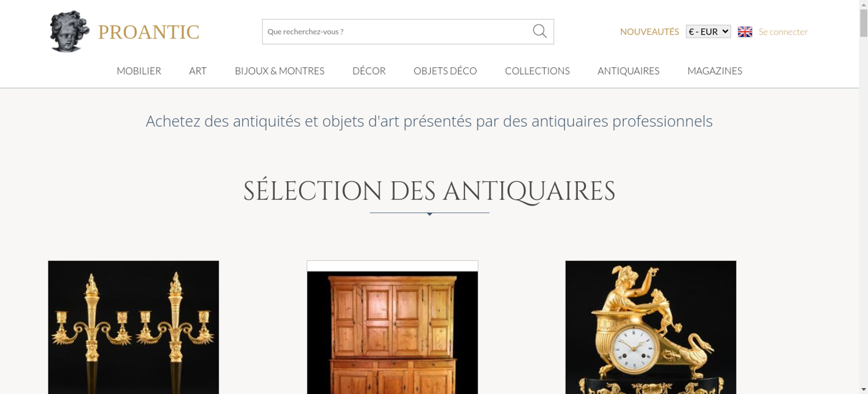Click the Nouveautés link
The height and width of the screenshot is (394, 868).
pyautogui.click(x=649, y=32)
